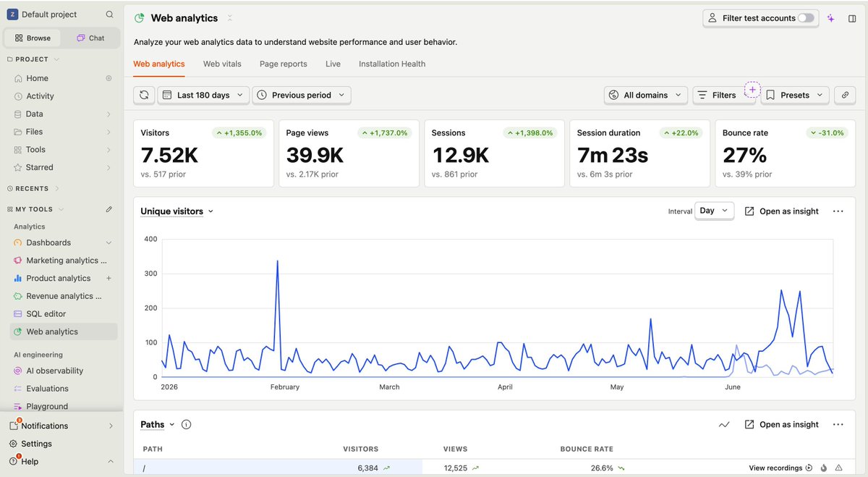The width and height of the screenshot is (868, 477).
Task: Sort Paths table by BOUNCE RATE header
Action: point(587,449)
